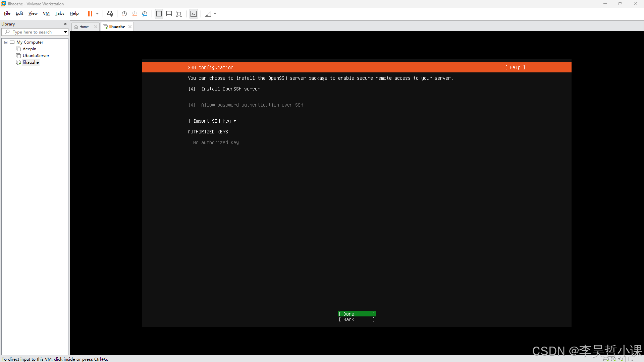Click the stretch guest display icon
644x362 pixels.
(208, 14)
